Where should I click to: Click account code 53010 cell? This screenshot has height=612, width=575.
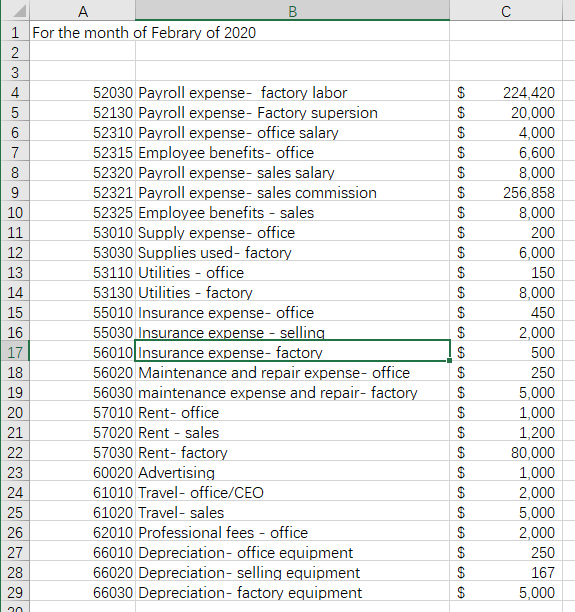[82, 232]
